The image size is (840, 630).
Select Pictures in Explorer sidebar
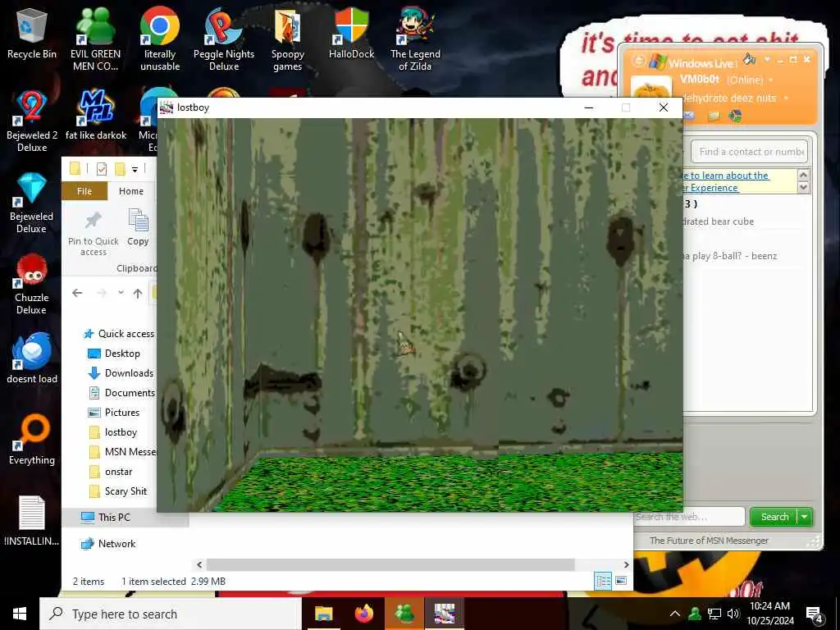point(113,413)
